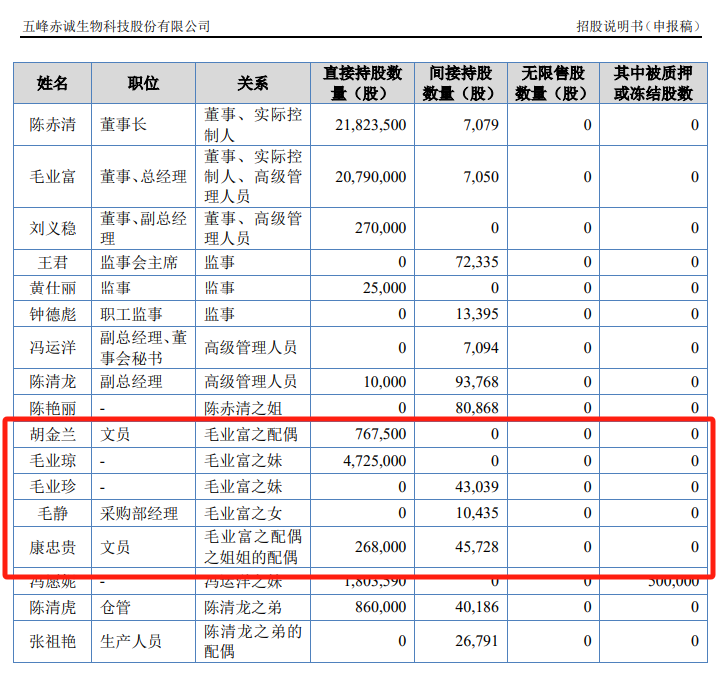Select the 直接持股数量（股） column header

[x=363, y=83]
